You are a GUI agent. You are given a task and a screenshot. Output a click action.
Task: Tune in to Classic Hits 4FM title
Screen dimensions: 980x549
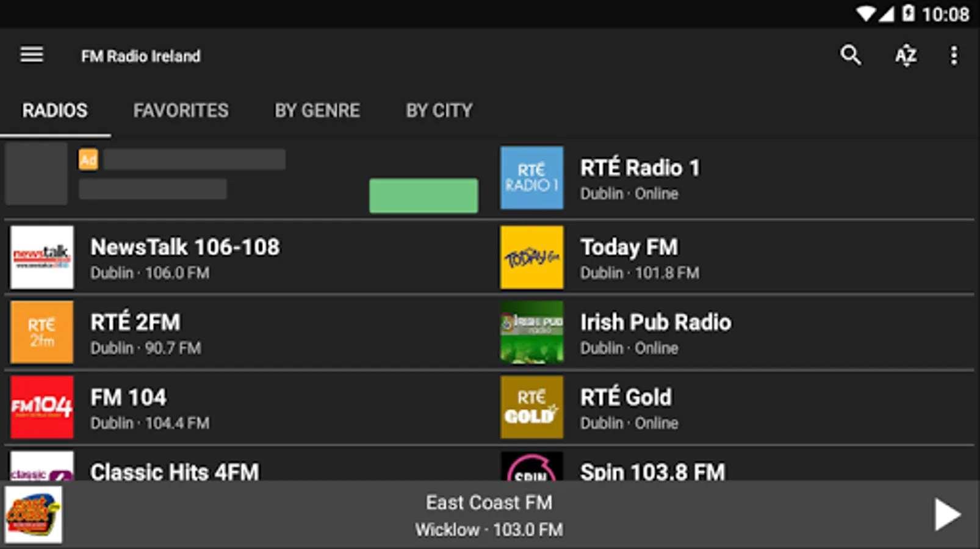175,471
